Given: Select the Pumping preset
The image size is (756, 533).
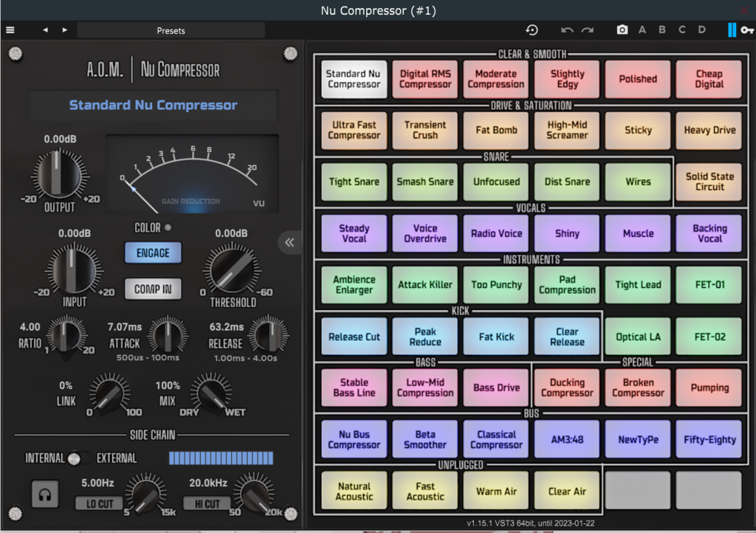Looking at the screenshot, I should pos(709,388).
